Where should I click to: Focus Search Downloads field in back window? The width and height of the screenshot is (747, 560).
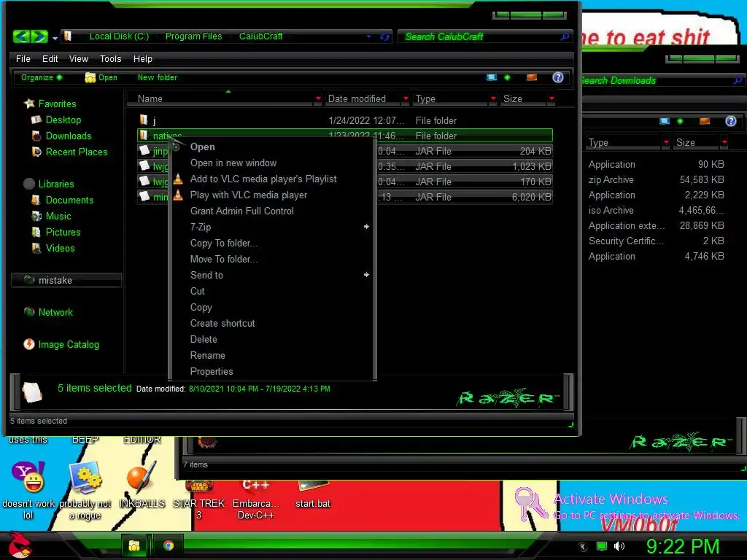tap(657, 80)
